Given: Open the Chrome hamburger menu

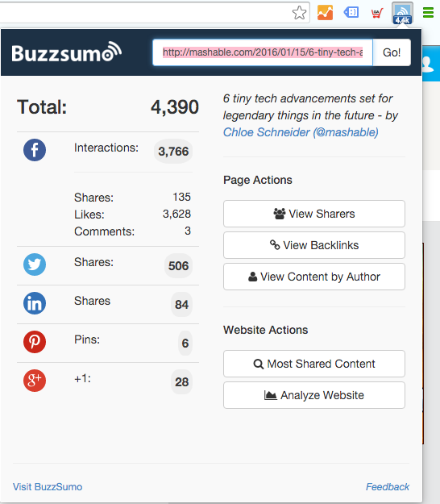Looking at the screenshot, I should [428, 13].
